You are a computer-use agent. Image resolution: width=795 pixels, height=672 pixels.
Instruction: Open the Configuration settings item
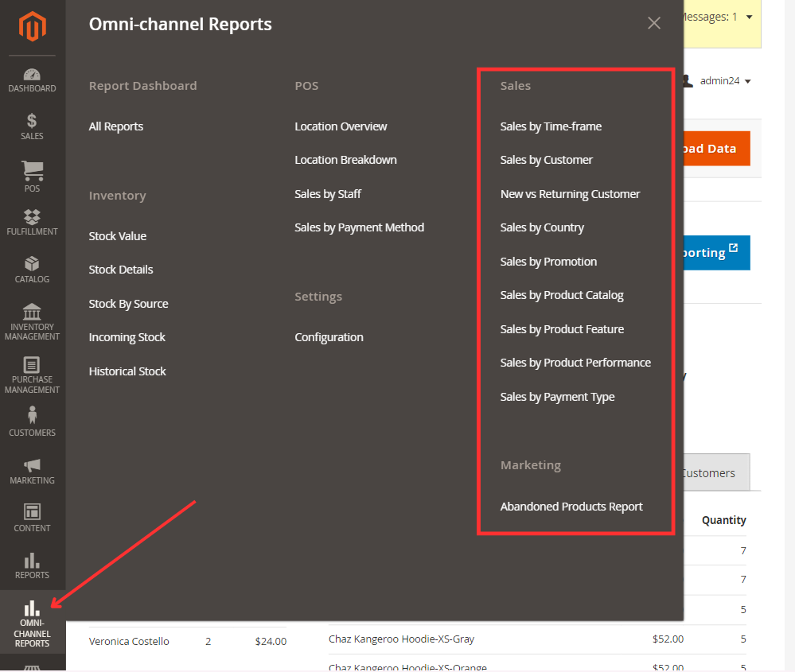[329, 337]
